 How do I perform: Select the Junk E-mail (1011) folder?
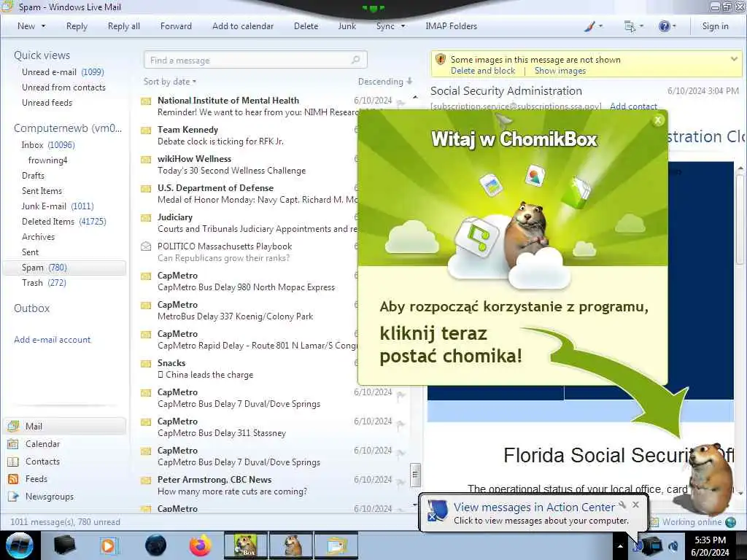click(x=58, y=206)
